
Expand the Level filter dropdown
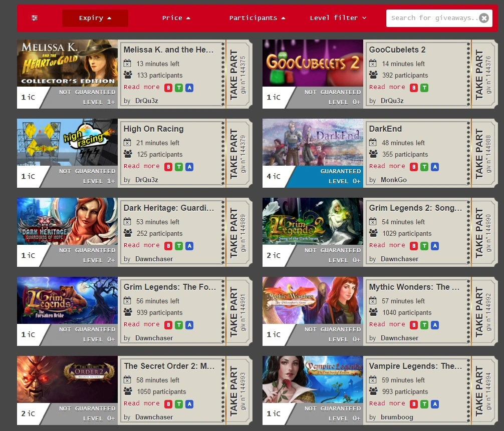(338, 18)
